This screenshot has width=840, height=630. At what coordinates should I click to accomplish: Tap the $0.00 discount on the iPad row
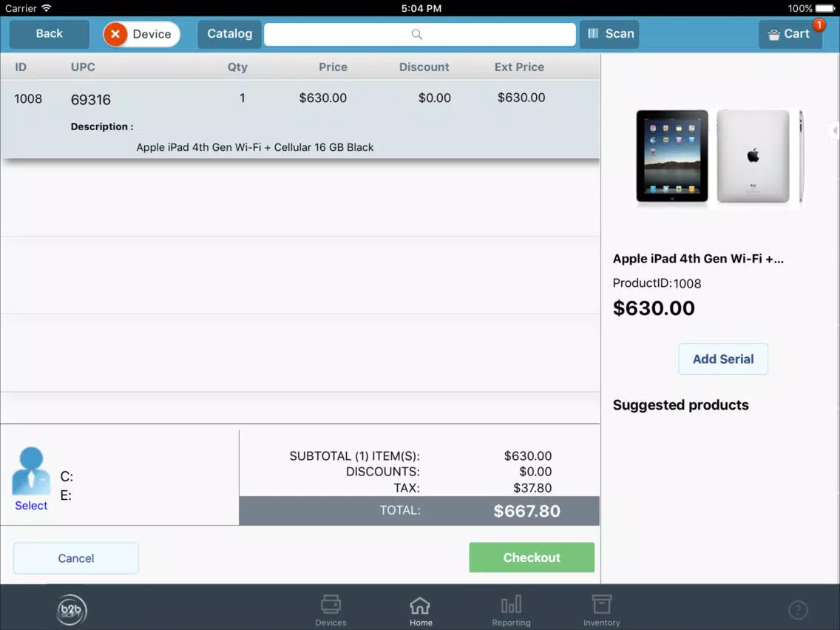(x=435, y=98)
